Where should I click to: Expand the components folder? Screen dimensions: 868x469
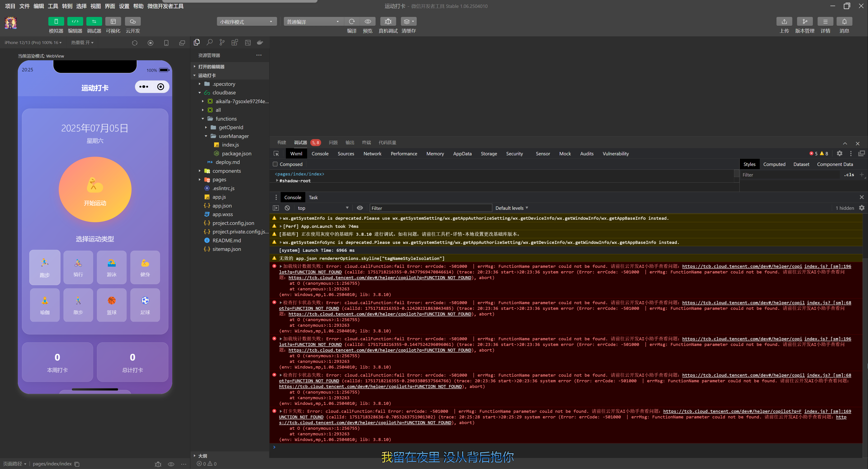tap(226, 171)
